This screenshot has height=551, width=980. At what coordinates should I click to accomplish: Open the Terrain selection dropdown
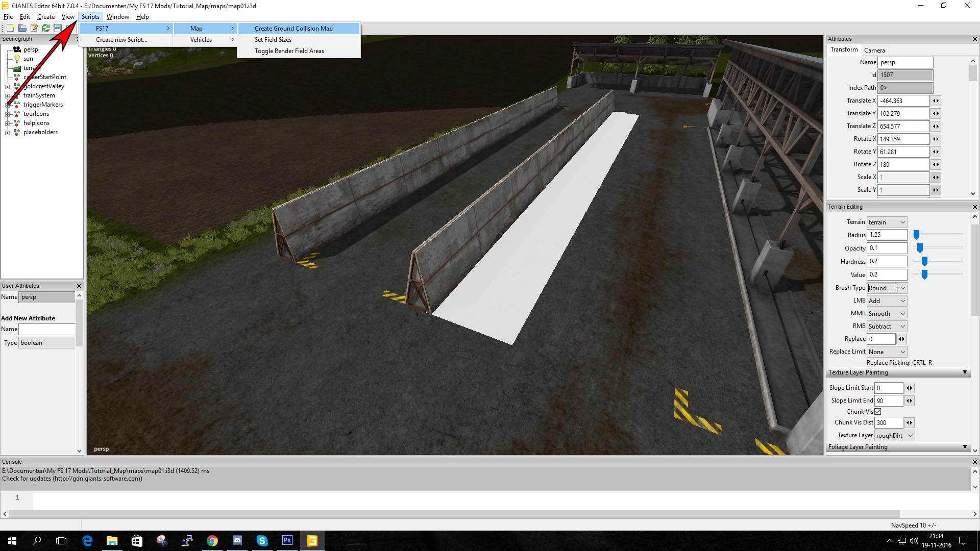887,222
